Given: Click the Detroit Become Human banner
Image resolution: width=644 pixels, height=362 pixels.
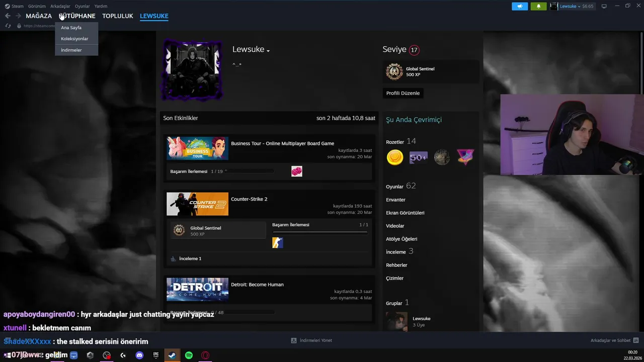Looking at the screenshot, I should pyautogui.click(x=197, y=290).
